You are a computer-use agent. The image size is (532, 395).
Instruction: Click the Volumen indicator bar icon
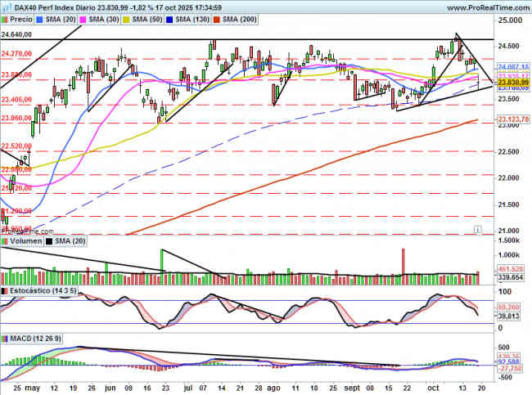6,242
